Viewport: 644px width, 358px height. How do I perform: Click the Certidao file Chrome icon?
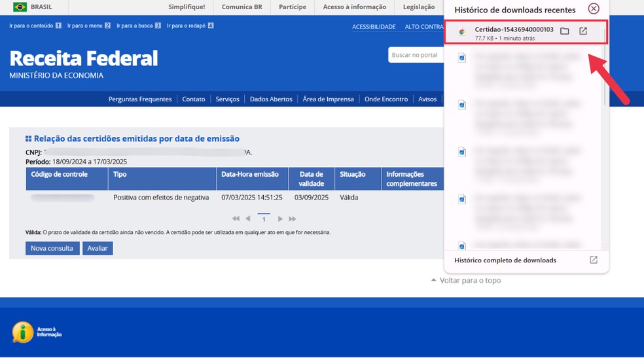pos(462,31)
